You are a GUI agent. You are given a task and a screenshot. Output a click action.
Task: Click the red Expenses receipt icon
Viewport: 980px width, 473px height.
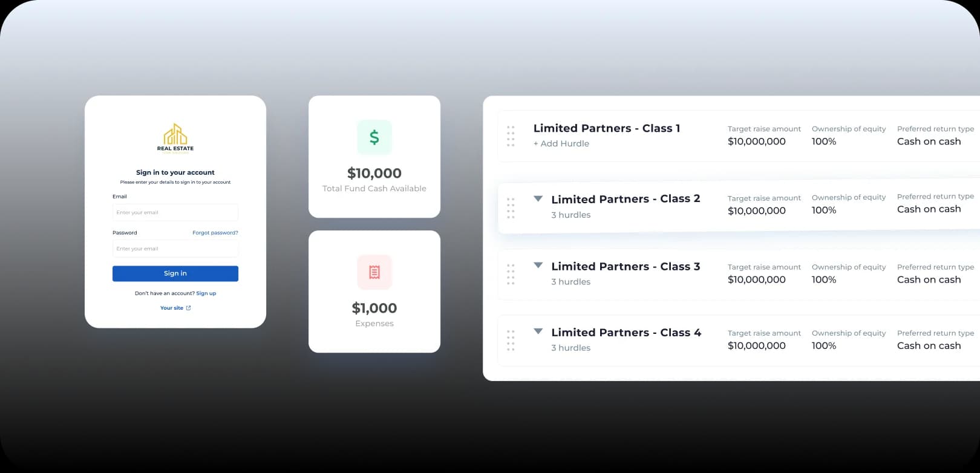pyautogui.click(x=374, y=272)
